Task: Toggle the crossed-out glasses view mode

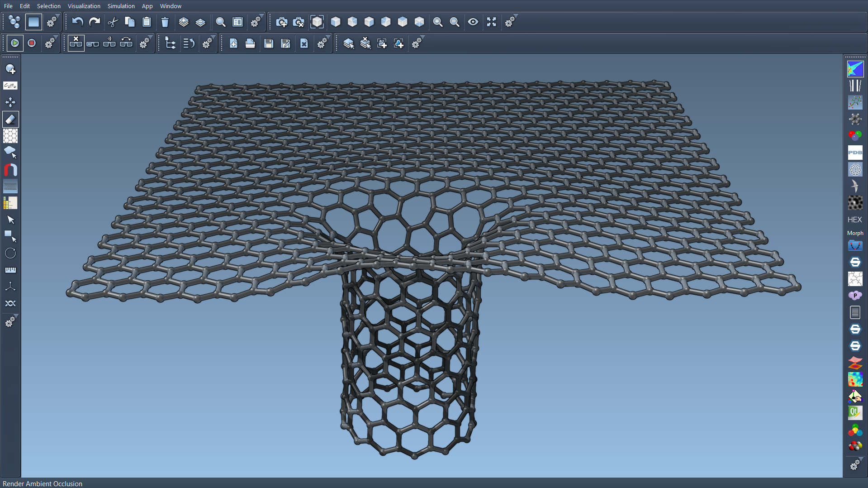Action: [76, 43]
